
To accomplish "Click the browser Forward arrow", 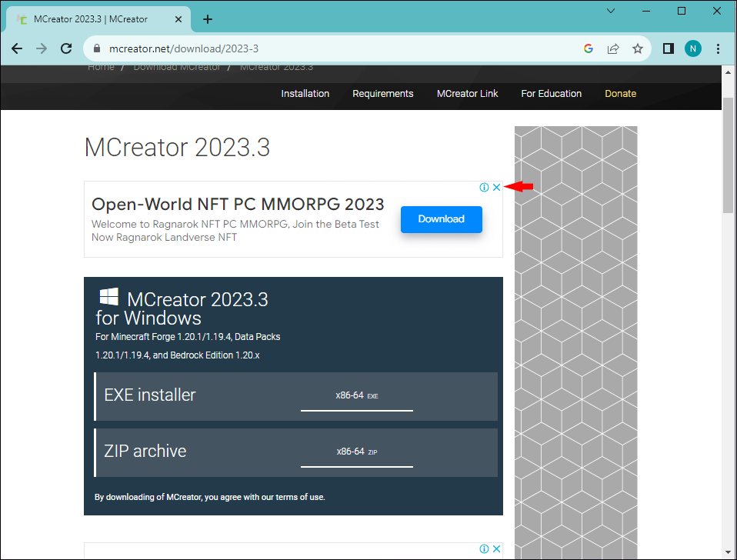I will pos(42,48).
